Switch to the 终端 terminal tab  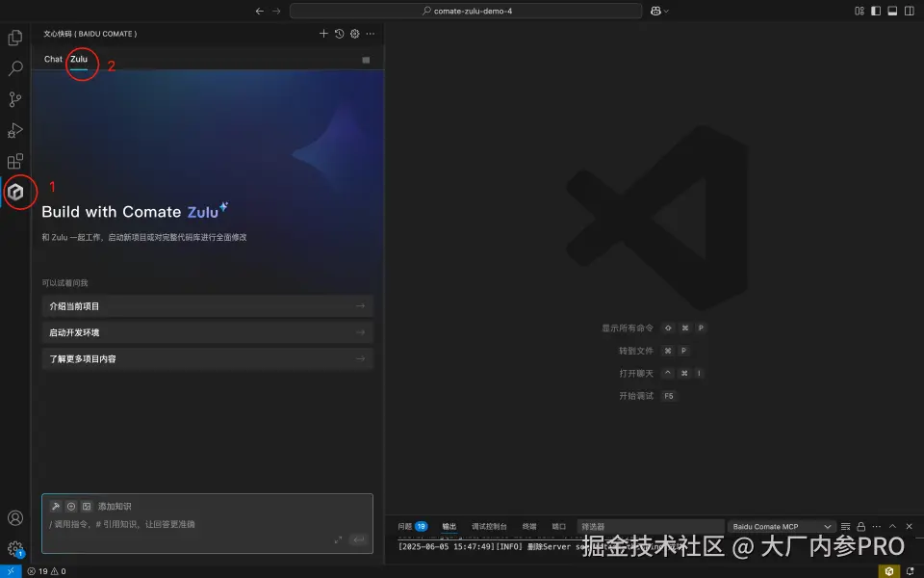528,526
